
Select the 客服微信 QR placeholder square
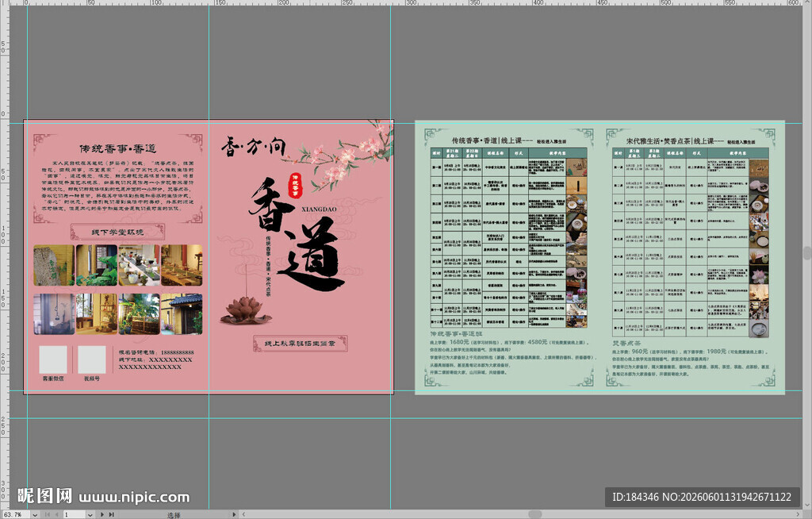pyautogui.click(x=53, y=359)
